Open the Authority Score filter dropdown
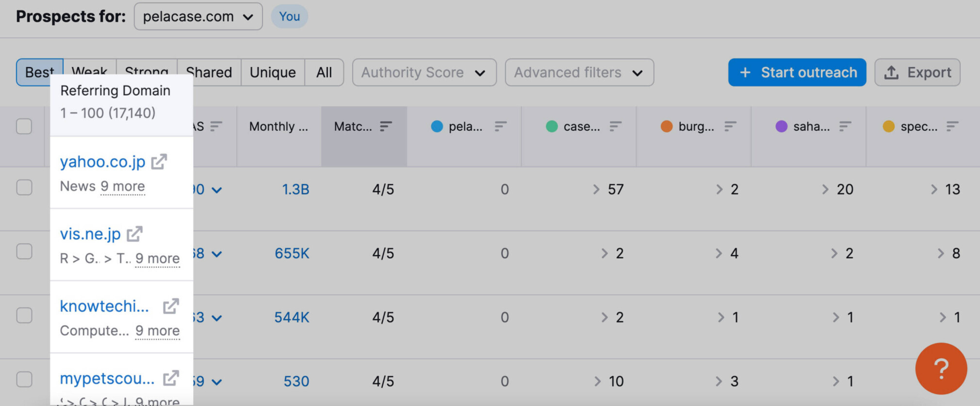Screen dimensions: 980x406 click(x=425, y=72)
